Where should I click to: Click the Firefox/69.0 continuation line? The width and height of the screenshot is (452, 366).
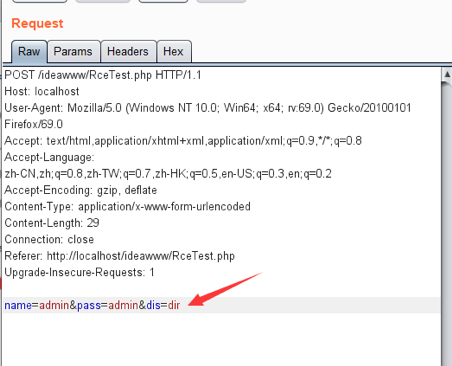coord(33,124)
